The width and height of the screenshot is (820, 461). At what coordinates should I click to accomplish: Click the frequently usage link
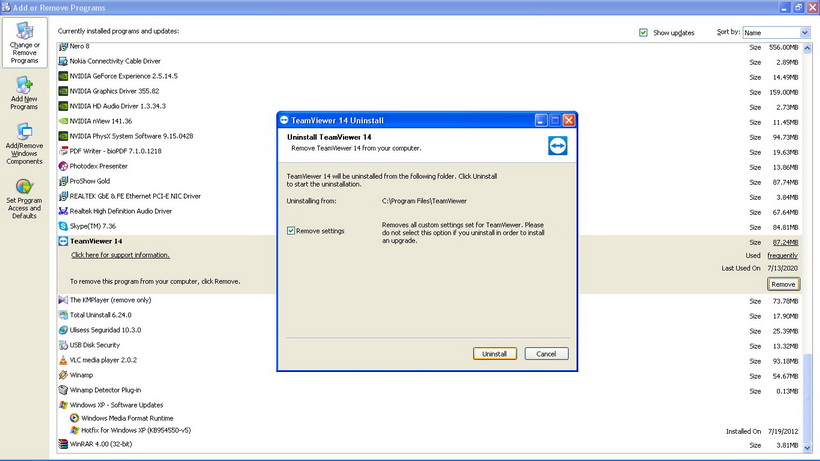coord(782,256)
